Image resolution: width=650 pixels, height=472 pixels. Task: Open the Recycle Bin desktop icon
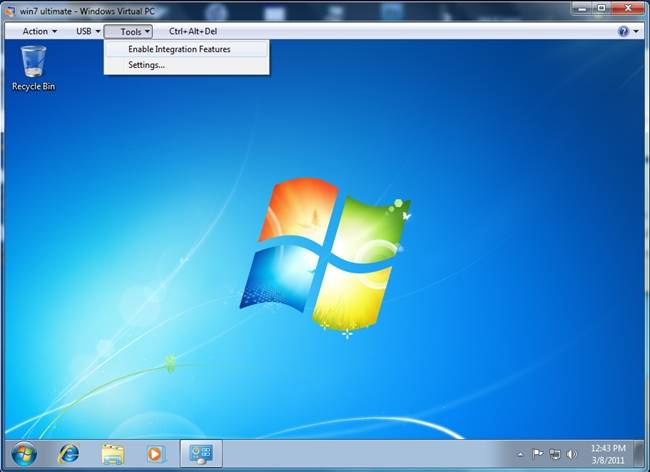33,66
